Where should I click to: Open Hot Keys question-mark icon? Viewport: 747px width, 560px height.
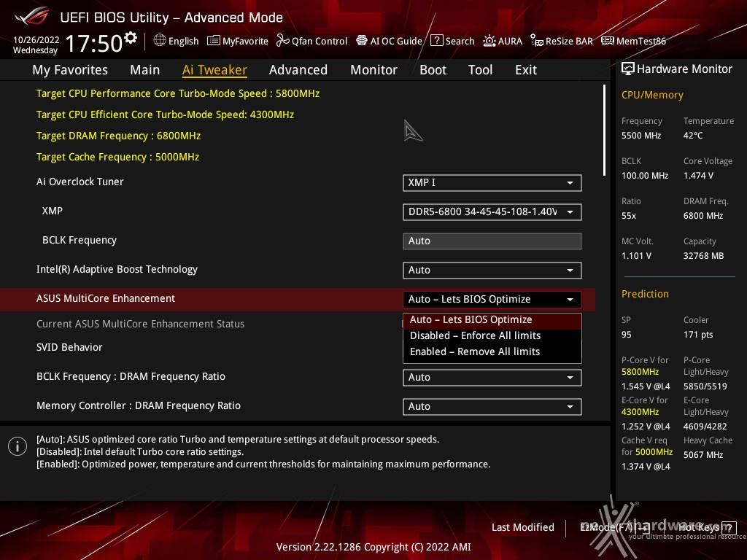click(729, 528)
